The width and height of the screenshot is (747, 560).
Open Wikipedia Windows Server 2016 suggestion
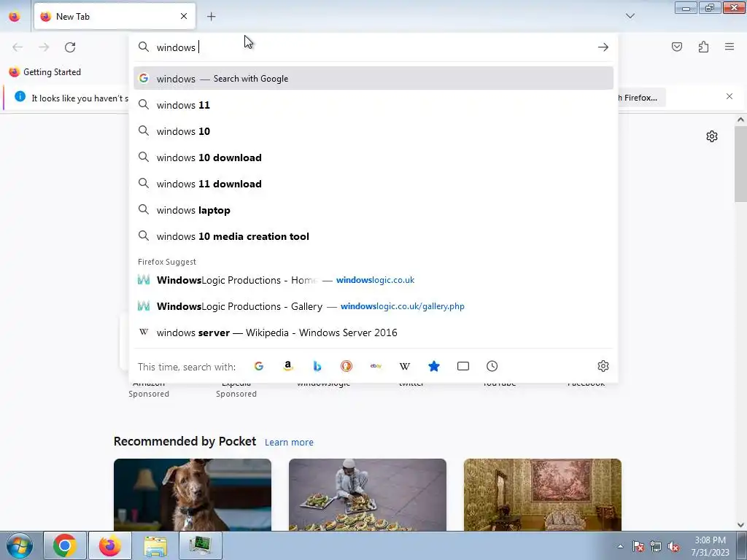coord(373,332)
